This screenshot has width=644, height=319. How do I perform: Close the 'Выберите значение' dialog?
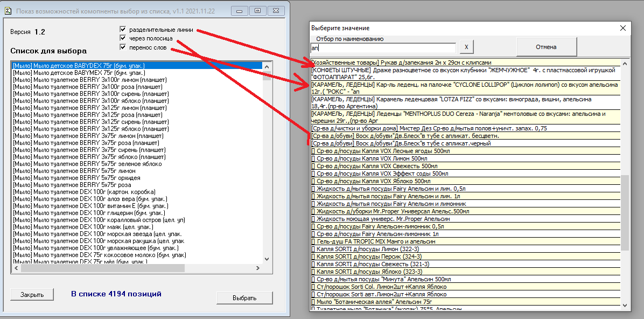[623, 28]
